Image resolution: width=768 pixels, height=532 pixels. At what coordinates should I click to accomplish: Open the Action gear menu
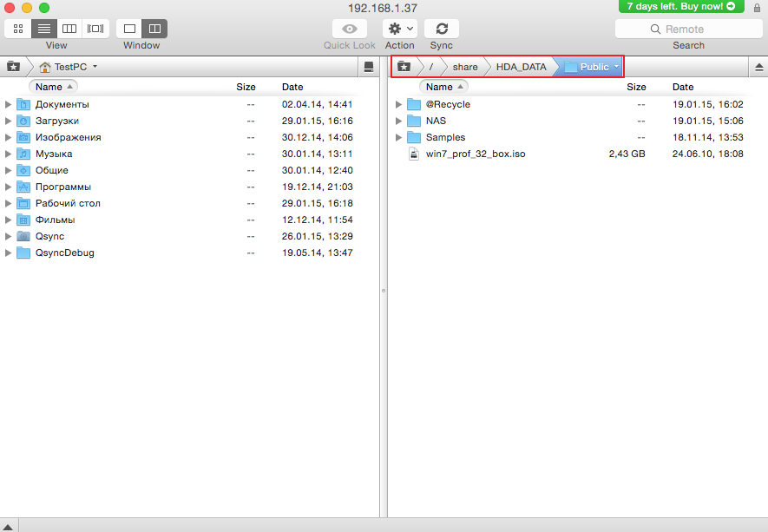(400, 29)
